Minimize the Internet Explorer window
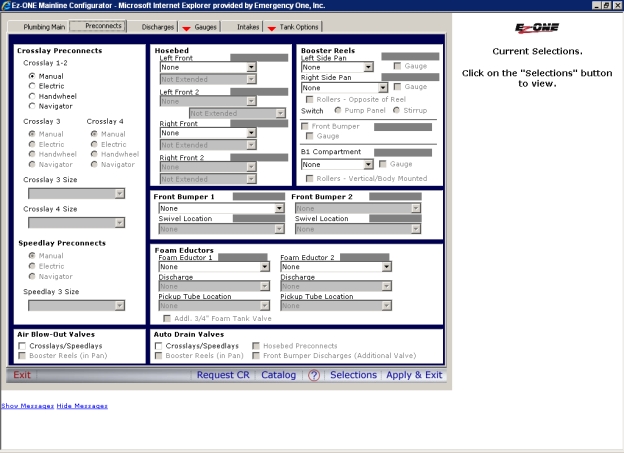624x453 pixels. coord(597,5)
